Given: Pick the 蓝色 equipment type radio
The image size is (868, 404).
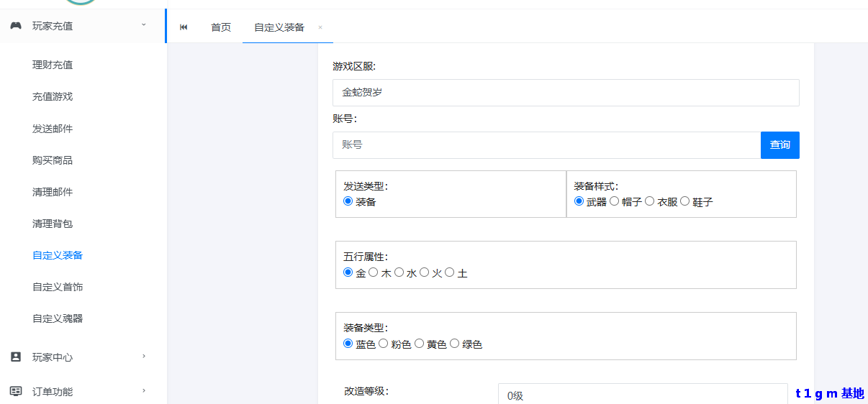Looking at the screenshot, I should tap(348, 344).
